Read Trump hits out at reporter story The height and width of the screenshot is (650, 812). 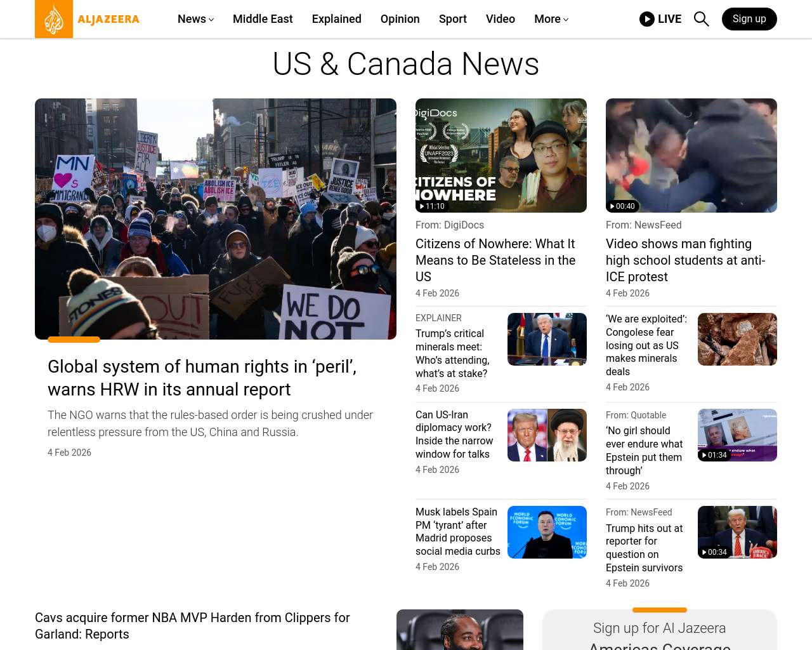coord(644,548)
